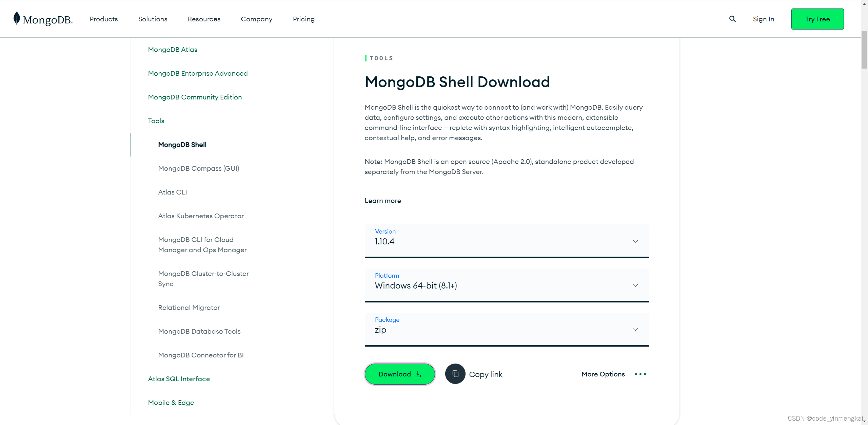Click the copy link circular icon
The height and width of the screenshot is (425, 868).
[x=455, y=374]
